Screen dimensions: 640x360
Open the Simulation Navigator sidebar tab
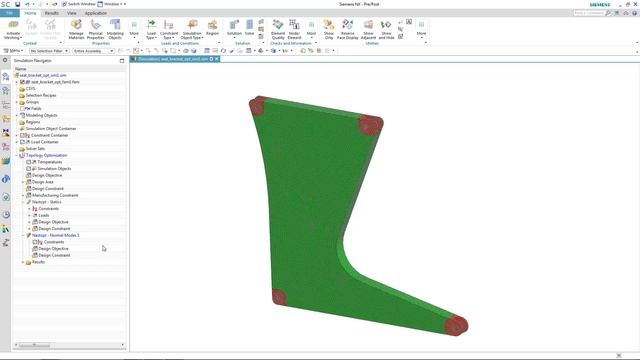[6, 76]
